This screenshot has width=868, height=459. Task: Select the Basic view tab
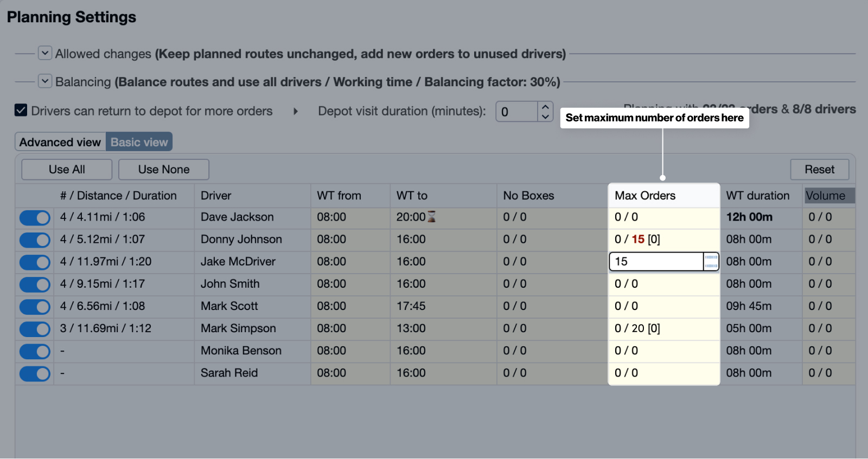(139, 142)
